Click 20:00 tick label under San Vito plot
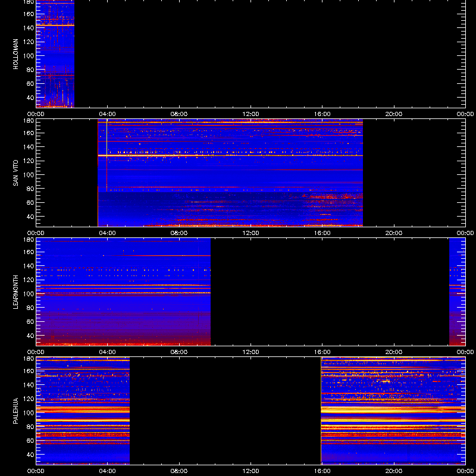Image resolution: width=476 pixels, height=476 pixels. (x=394, y=233)
